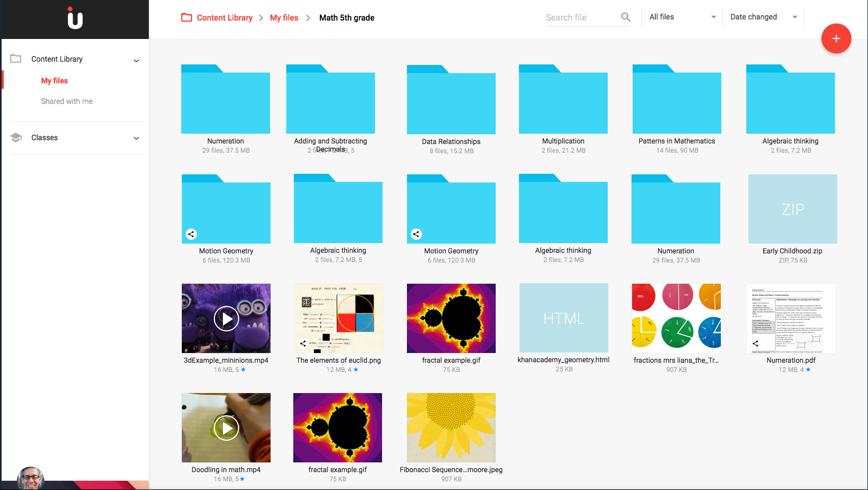The height and width of the screenshot is (490, 868).
Task: Click the star rating on The elements of euclid.png
Action: pos(356,369)
